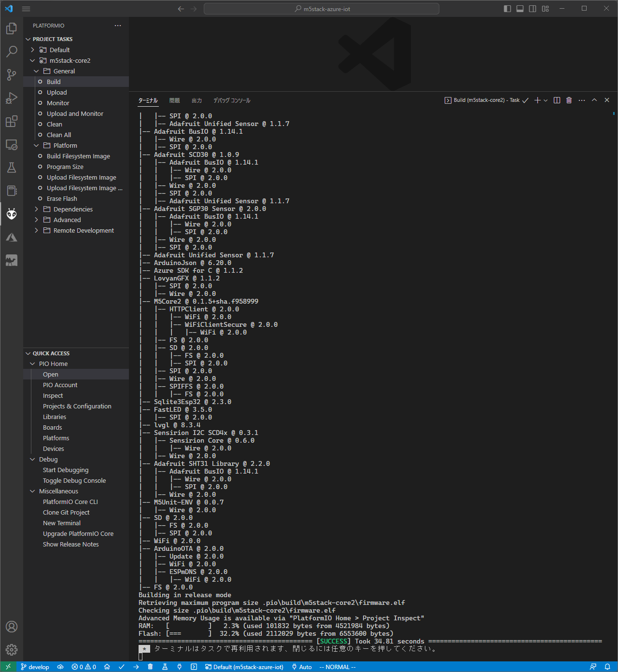The width and height of the screenshot is (618, 672).
Task: Switch to the 出力 tab
Action: [x=197, y=100]
